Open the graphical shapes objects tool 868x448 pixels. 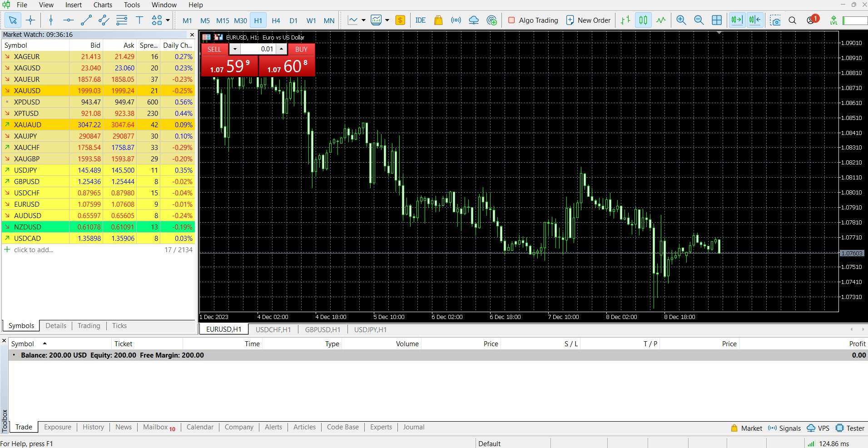click(157, 20)
